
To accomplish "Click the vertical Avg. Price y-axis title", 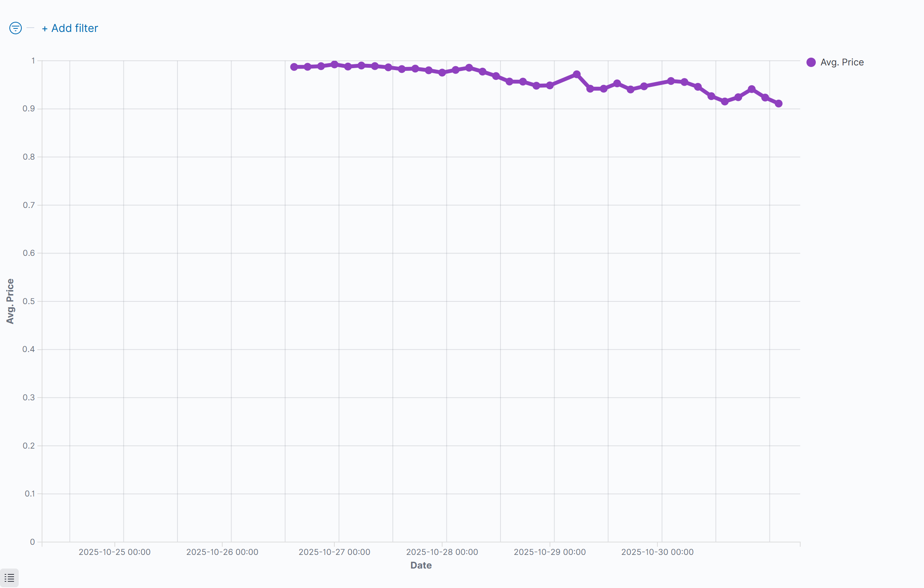I will click(10, 301).
